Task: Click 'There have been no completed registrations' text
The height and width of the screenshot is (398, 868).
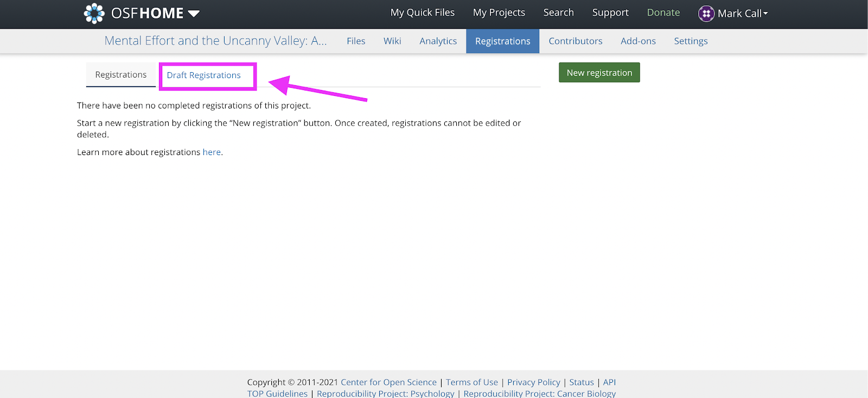Action: pos(194,106)
